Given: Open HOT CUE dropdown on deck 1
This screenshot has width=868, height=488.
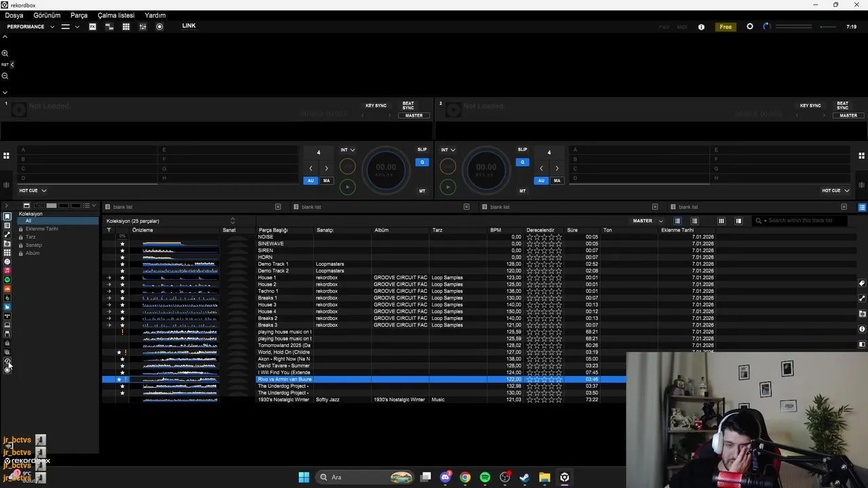Looking at the screenshot, I should 33,190.
